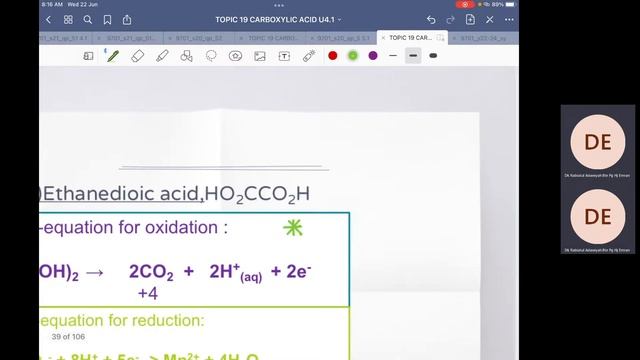Select the upper DE participant tile

click(x=598, y=142)
